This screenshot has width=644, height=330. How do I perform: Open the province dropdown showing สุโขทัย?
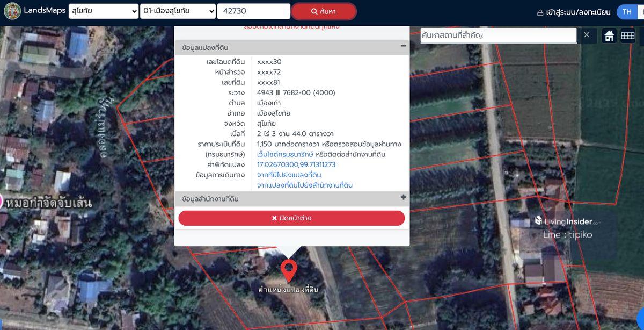pyautogui.click(x=104, y=11)
